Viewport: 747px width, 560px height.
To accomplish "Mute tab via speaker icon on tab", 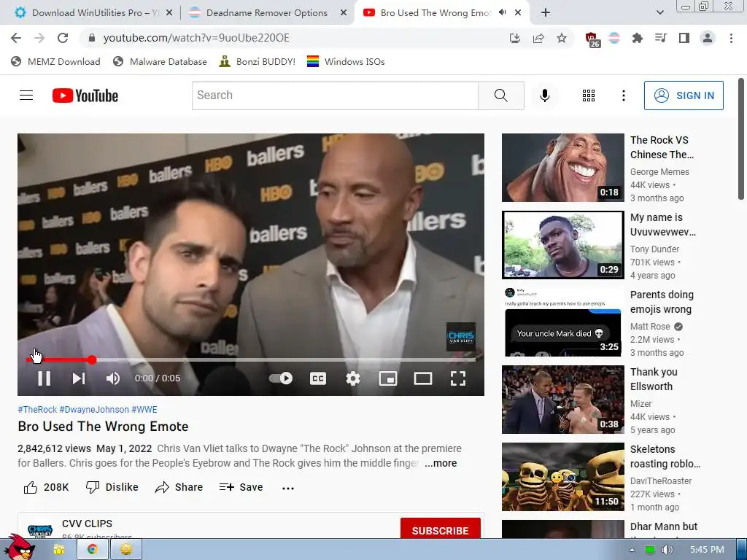I will pos(502,12).
